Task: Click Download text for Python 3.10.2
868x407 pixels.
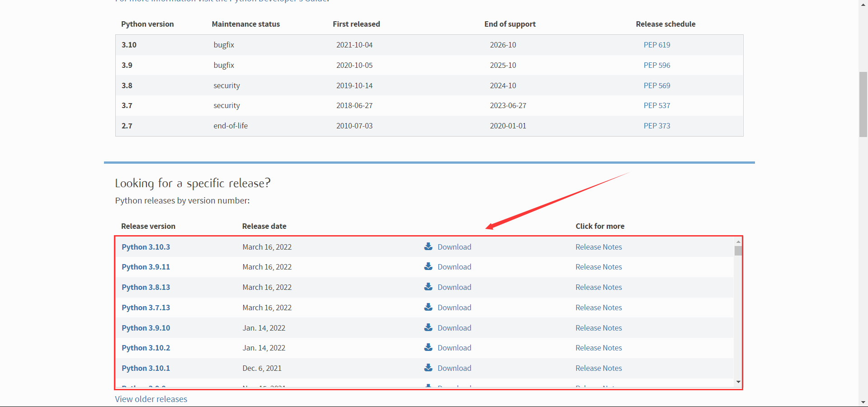Action: pos(454,348)
